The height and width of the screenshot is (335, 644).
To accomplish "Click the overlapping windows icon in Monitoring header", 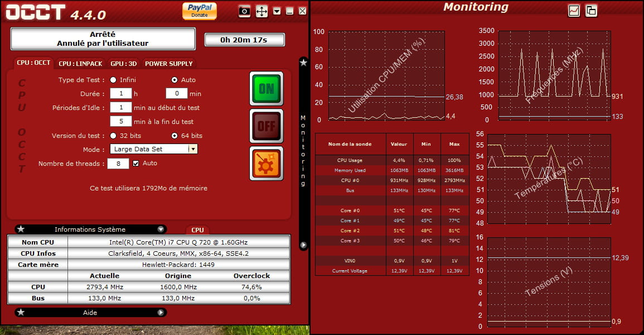I will coord(591,11).
